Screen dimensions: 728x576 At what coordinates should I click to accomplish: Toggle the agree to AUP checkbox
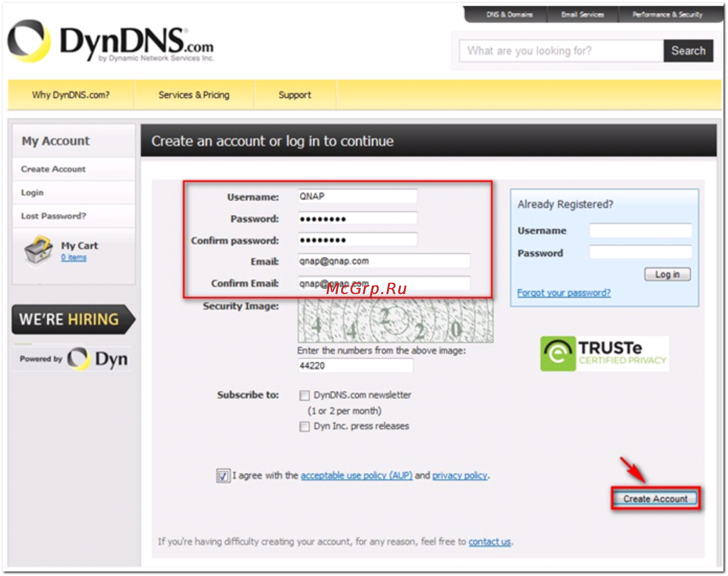(x=223, y=476)
